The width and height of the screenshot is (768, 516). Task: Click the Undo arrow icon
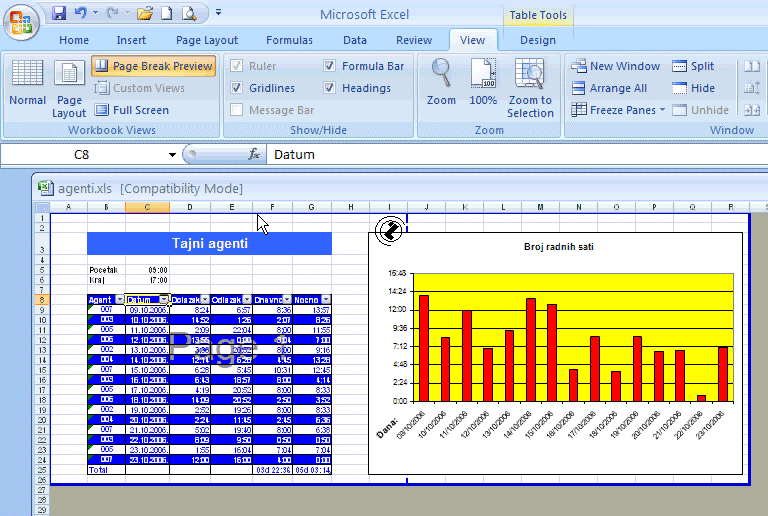(81, 13)
